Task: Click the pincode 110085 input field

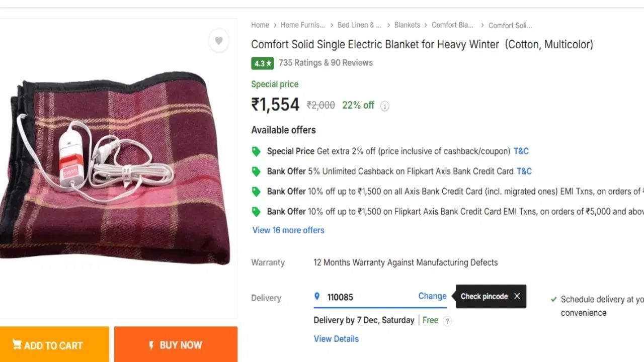Action: coord(367,297)
